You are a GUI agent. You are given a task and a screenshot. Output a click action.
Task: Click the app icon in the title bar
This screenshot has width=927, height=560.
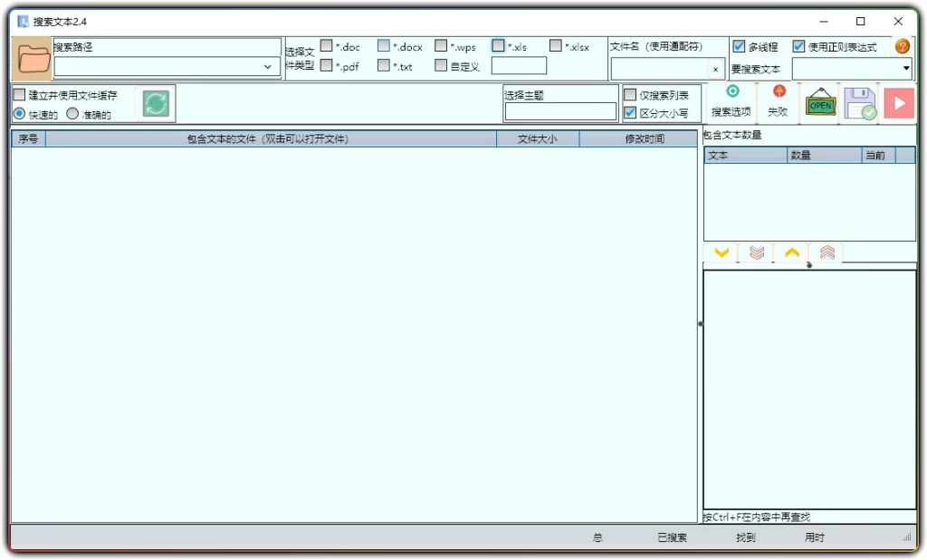pos(23,22)
